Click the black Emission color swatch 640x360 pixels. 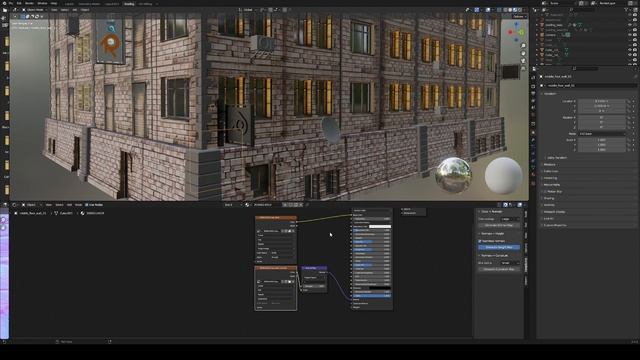pyautogui.click(x=380, y=288)
